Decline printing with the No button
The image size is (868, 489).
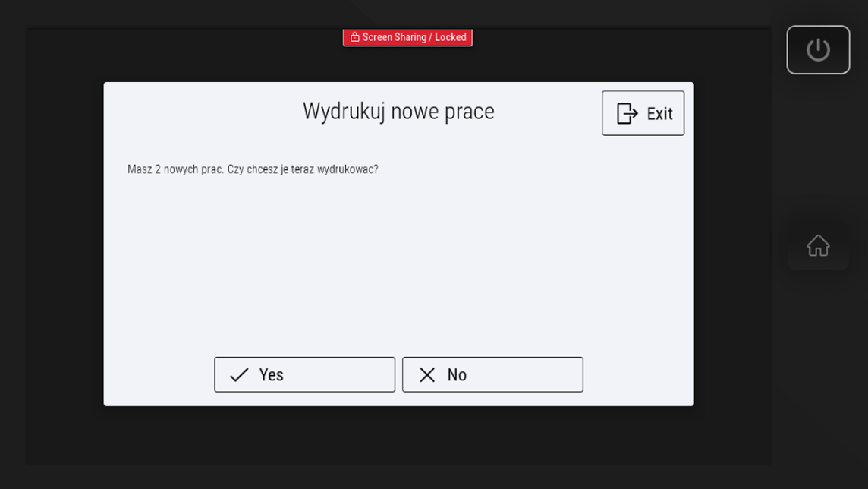tap(492, 374)
